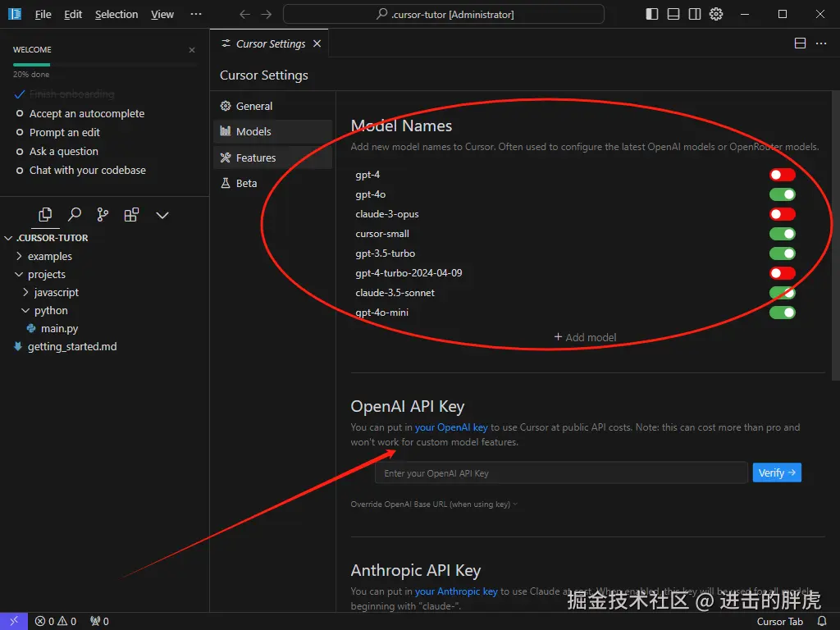Follow the 'your Anthropic key' link
The width and height of the screenshot is (840, 630).
pyautogui.click(x=456, y=591)
